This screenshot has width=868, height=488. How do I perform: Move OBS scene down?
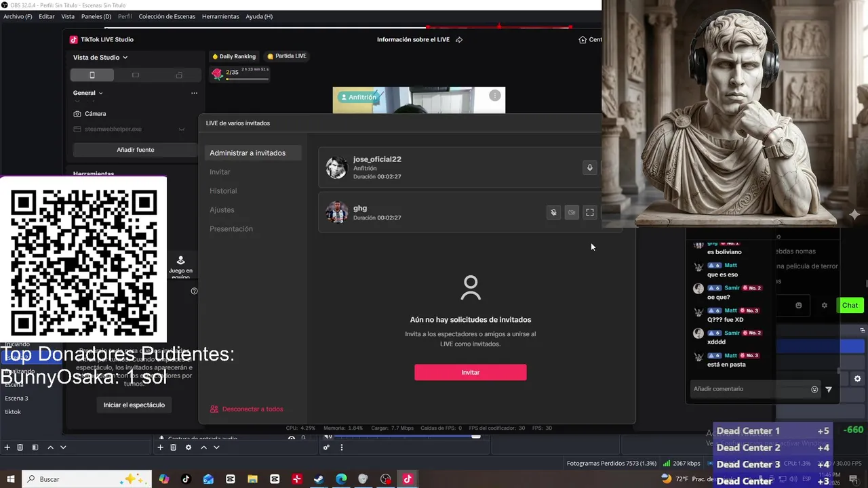point(63,447)
